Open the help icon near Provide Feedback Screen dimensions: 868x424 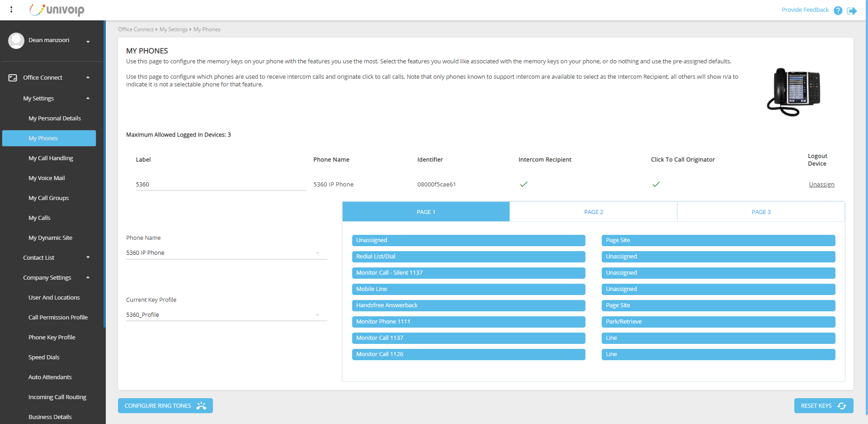838,10
